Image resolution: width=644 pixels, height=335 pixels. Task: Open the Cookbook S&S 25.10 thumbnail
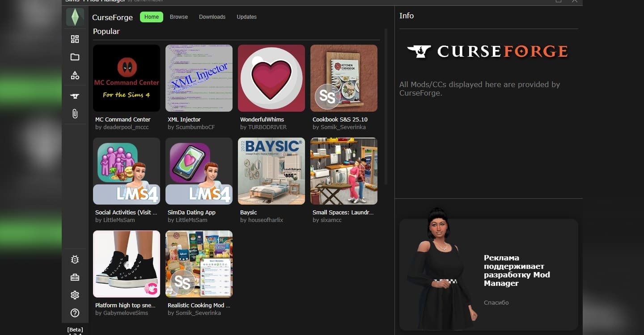[344, 78]
